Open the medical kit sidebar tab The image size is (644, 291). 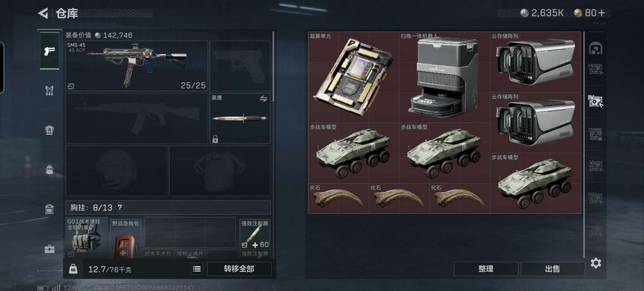pos(49,249)
